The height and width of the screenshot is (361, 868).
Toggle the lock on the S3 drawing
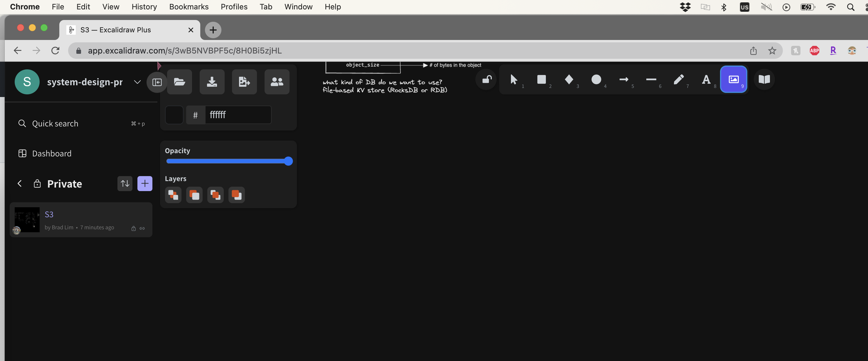pos(133,228)
